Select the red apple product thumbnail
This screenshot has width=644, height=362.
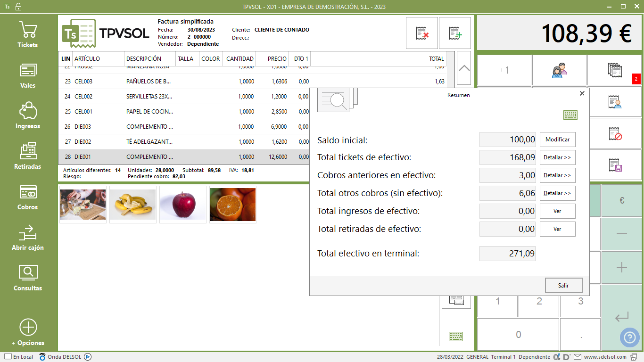183,205
